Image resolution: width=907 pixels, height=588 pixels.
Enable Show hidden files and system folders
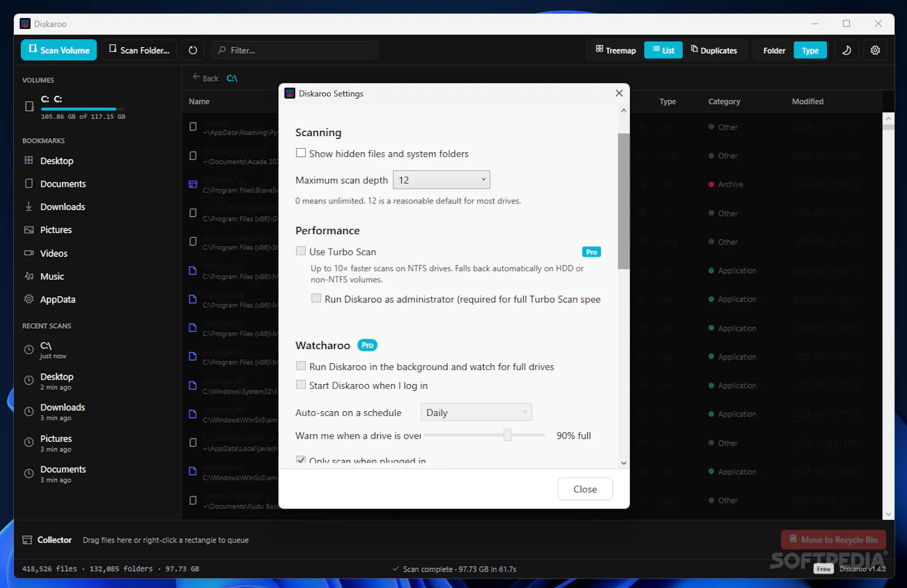[301, 153]
